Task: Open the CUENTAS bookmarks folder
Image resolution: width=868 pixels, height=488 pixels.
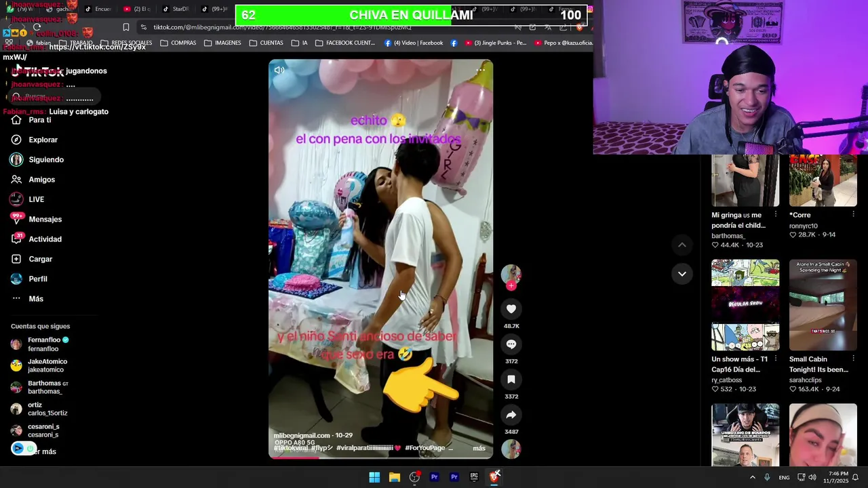Action: tap(266, 43)
